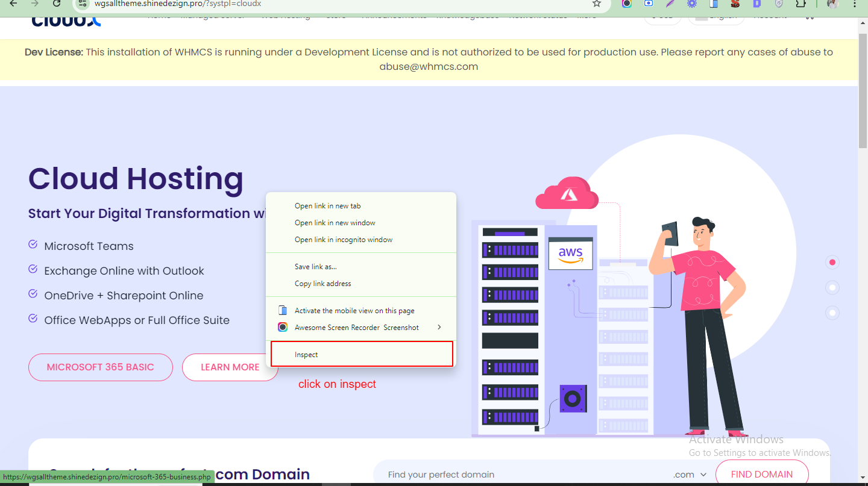Open the site information icon in address bar
The image size is (868, 486).
84,4
